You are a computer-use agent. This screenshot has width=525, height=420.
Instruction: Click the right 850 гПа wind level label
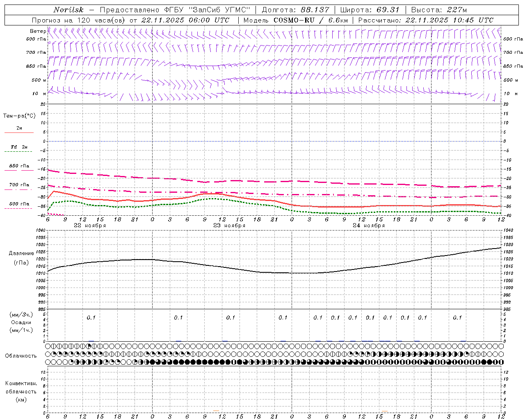point(513,66)
